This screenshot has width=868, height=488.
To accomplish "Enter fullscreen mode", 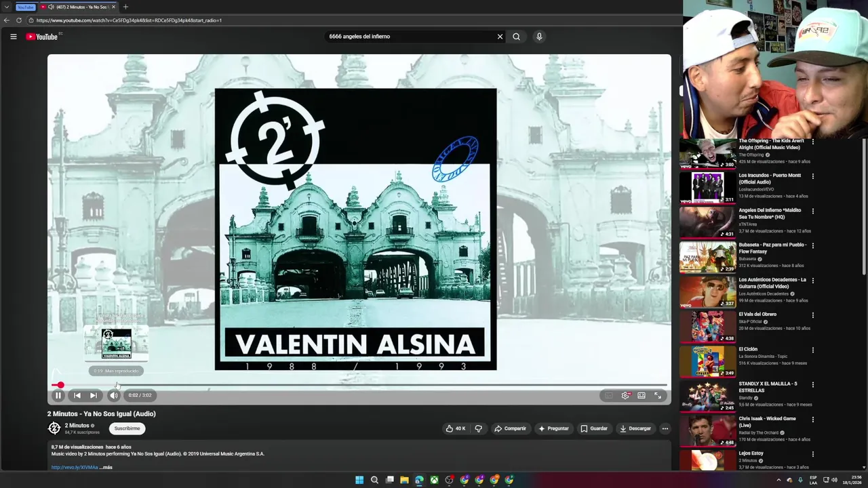I will [658, 395].
